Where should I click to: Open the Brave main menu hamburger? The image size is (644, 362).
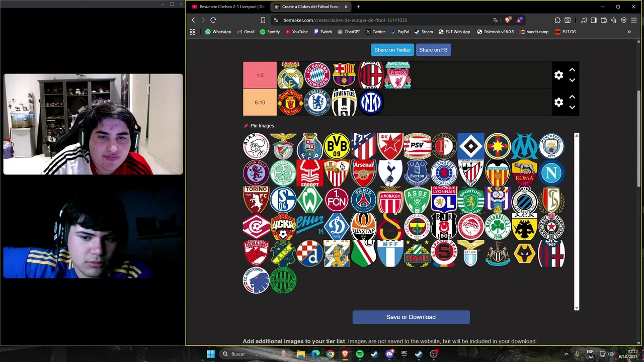click(633, 20)
